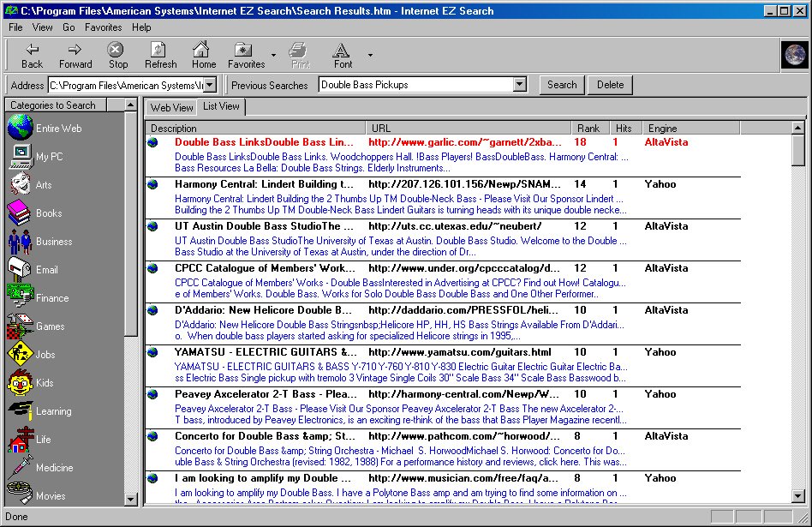Expand the Previous Searches dropdown
This screenshot has height=527, width=812.
coord(519,85)
